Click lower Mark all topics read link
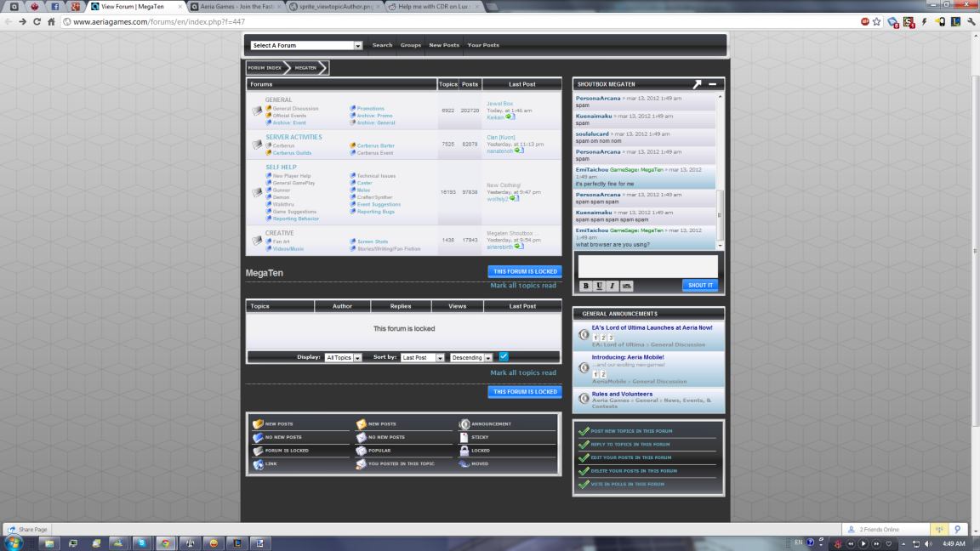The width and height of the screenshot is (980, 551). tap(523, 372)
